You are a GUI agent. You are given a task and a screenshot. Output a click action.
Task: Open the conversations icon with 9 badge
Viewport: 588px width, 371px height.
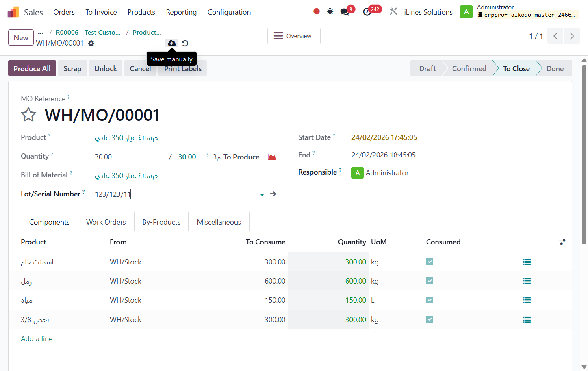coord(345,12)
